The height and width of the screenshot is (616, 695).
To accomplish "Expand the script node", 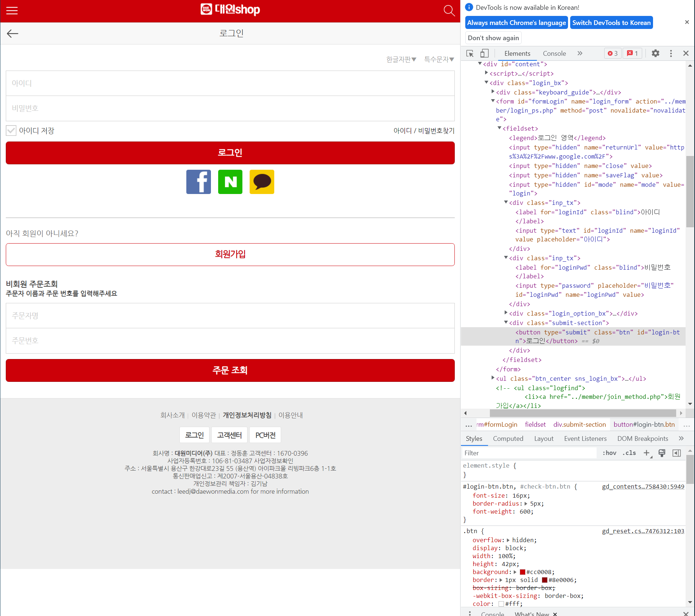I will pos(487,73).
